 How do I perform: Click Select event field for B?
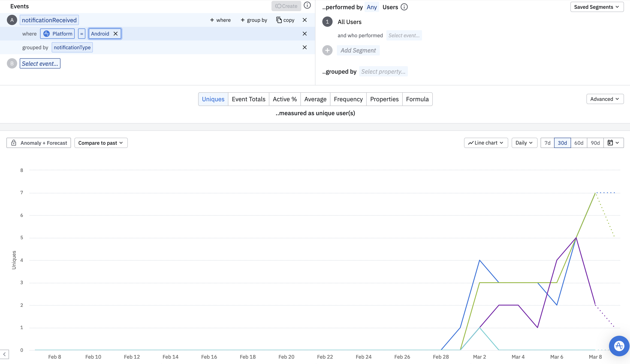click(x=40, y=64)
